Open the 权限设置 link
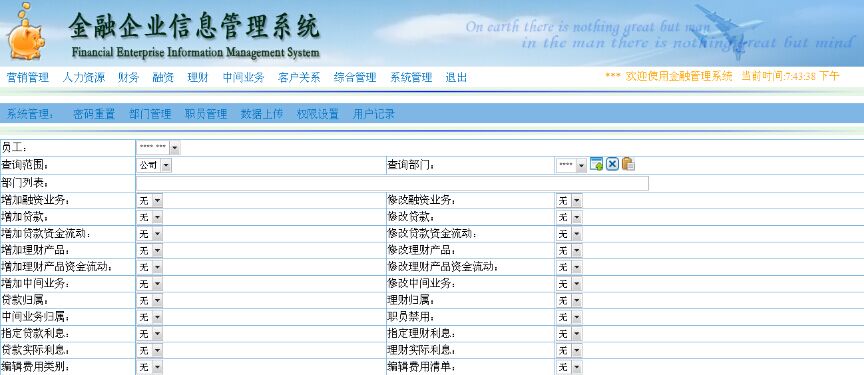The image size is (864, 375). click(x=318, y=115)
